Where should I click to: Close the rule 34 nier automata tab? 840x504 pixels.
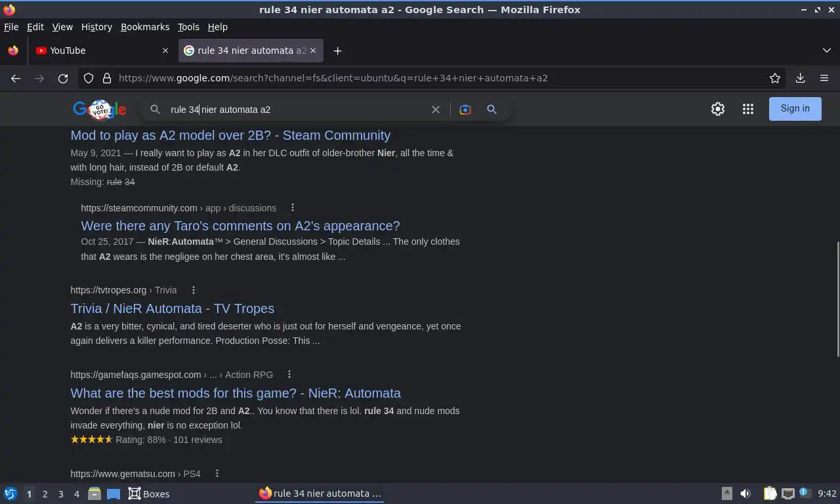[313, 51]
